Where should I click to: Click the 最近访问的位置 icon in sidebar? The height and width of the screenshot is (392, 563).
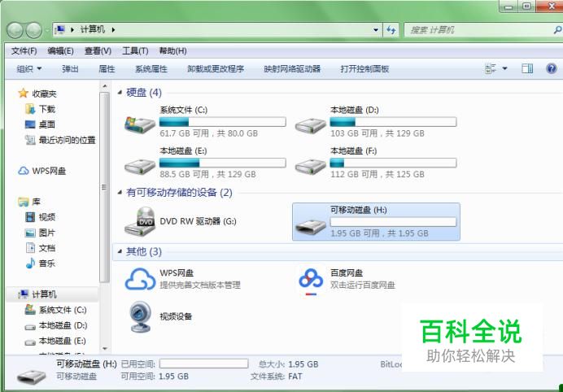[x=30, y=140]
